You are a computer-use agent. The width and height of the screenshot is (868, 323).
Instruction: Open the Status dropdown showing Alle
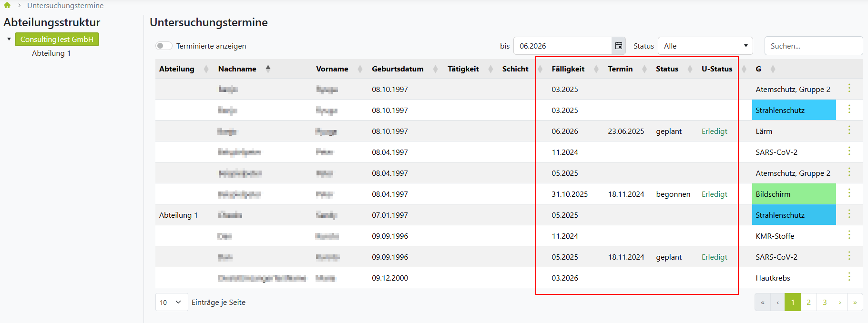click(705, 46)
